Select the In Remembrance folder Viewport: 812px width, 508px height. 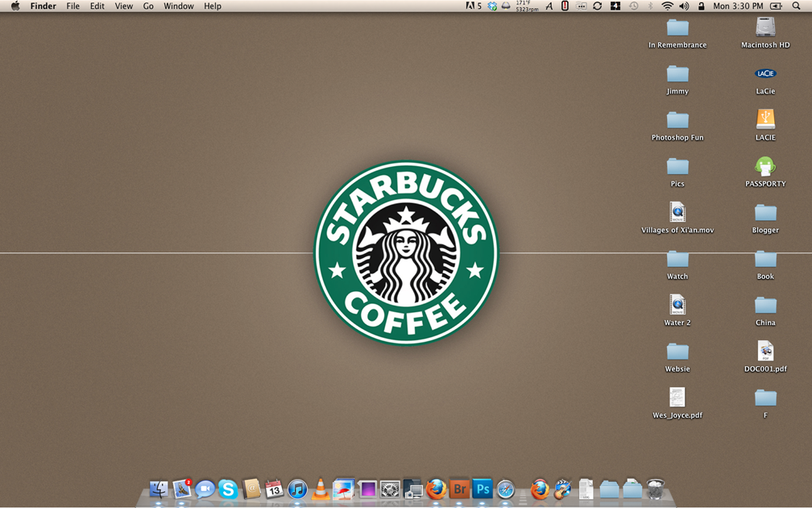(x=677, y=27)
